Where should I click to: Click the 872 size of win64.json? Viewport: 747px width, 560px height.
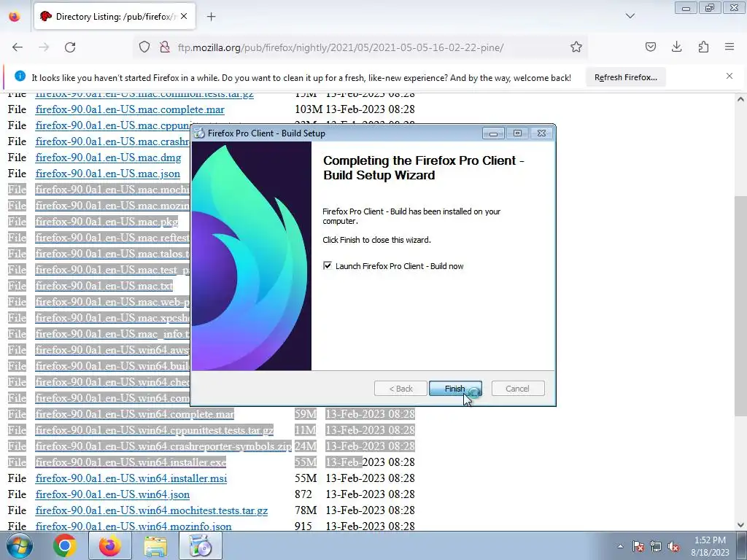303,495
